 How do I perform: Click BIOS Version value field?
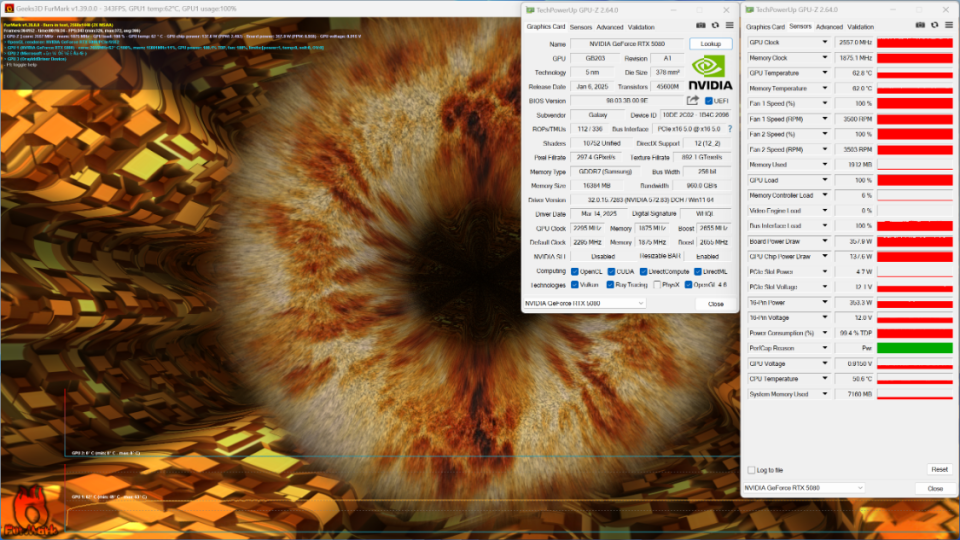tap(626, 100)
